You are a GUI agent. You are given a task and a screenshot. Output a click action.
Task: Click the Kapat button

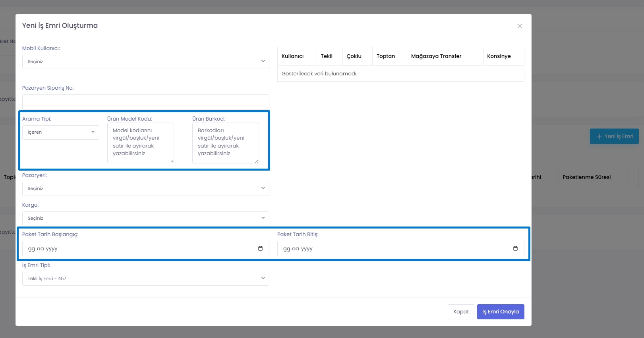click(461, 312)
